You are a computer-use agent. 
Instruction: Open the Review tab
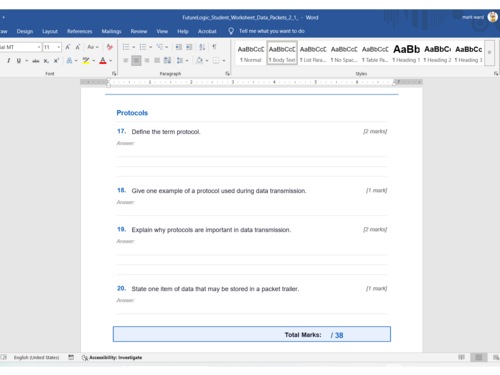coord(139,31)
